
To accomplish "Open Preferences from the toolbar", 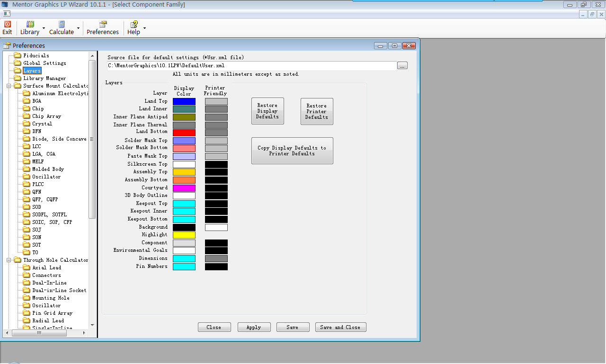I will [x=103, y=28].
